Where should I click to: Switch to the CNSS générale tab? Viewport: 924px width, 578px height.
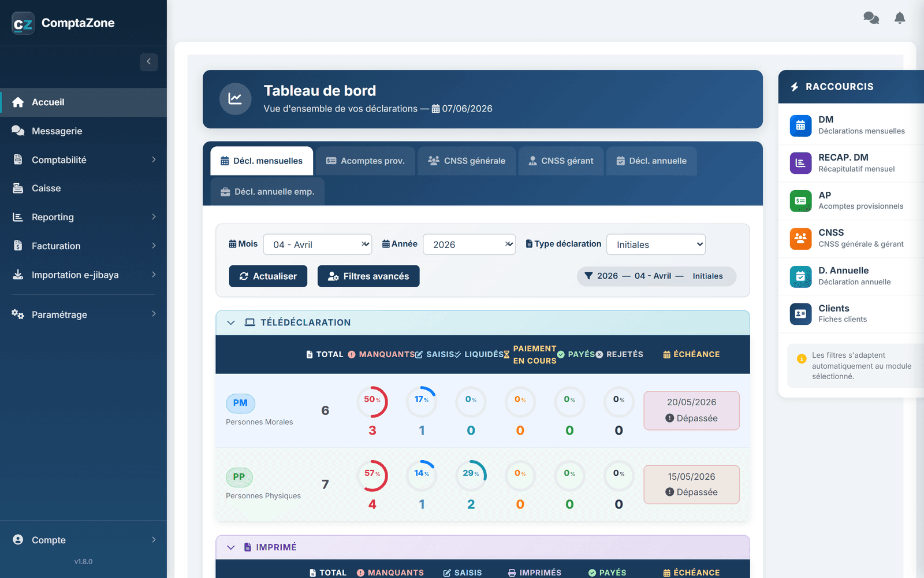point(467,161)
